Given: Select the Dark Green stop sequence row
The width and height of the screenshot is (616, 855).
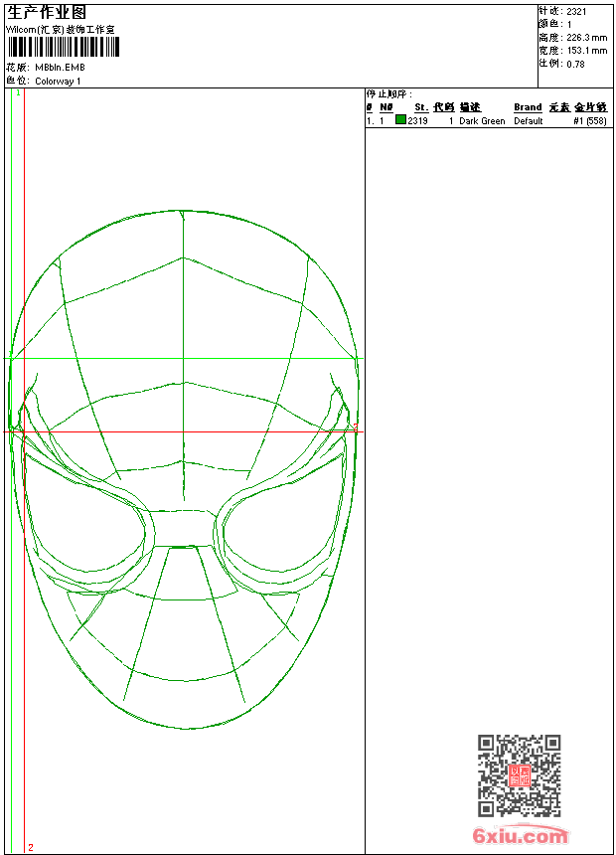Looking at the screenshot, I should point(486,120).
